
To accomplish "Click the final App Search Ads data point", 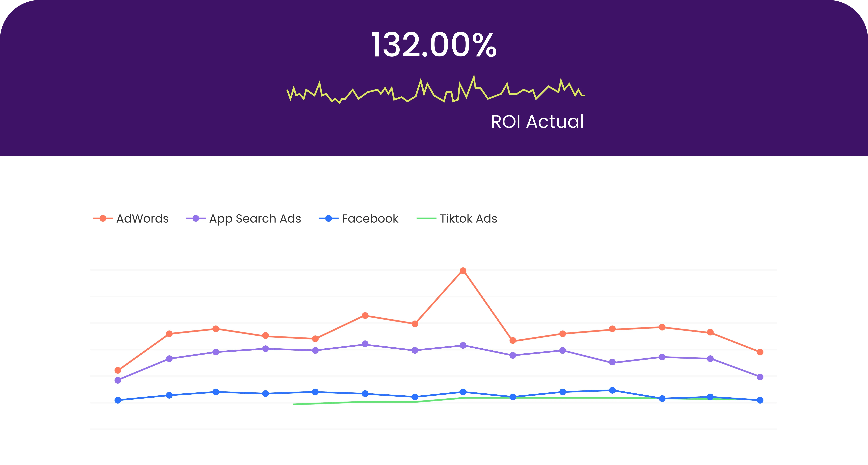I will point(760,377).
